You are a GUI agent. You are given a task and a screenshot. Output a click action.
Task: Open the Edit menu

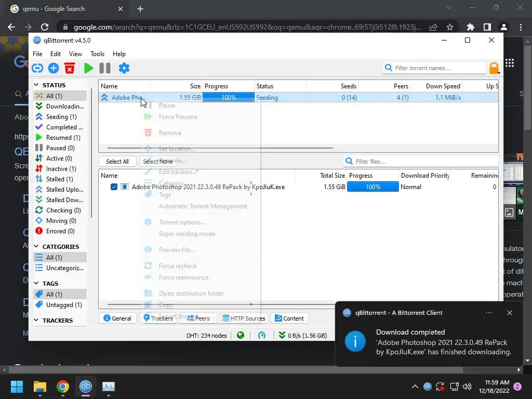tap(55, 54)
